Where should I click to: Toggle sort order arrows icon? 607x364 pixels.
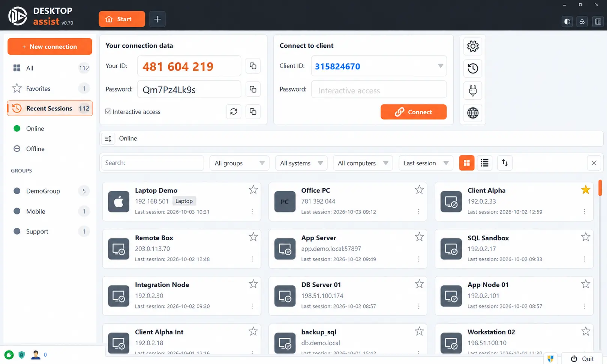[x=505, y=163]
